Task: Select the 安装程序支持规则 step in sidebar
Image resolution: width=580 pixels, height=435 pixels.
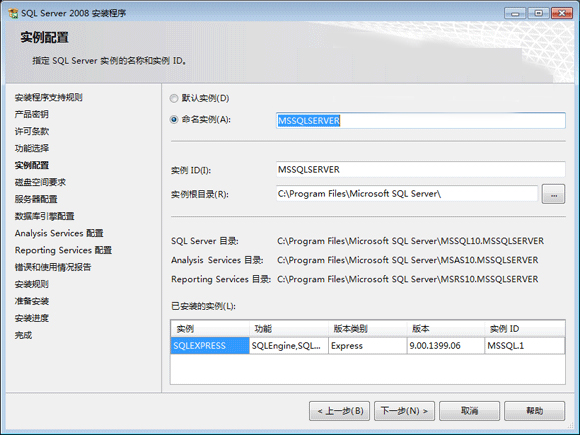Action: click(48, 97)
